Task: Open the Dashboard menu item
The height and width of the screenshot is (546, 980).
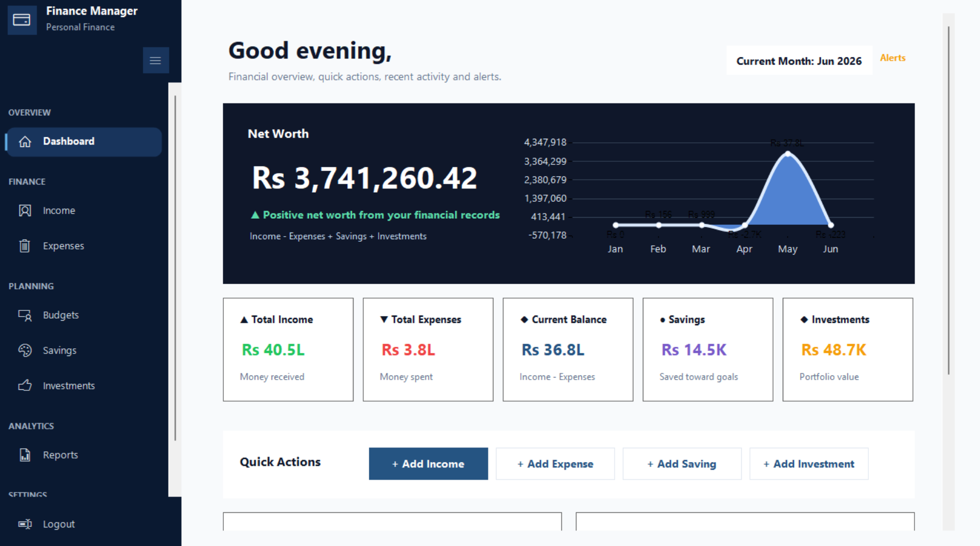Action: pos(84,142)
